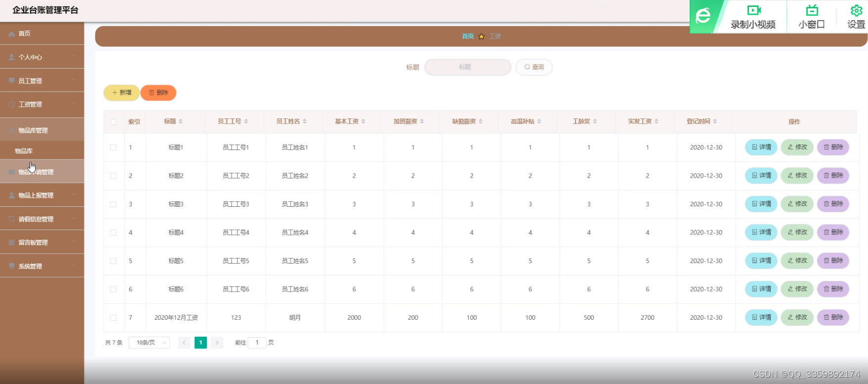This screenshot has width=868, height=384.
Task: Click 修改 for row 标题3
Action: (797, 204)
